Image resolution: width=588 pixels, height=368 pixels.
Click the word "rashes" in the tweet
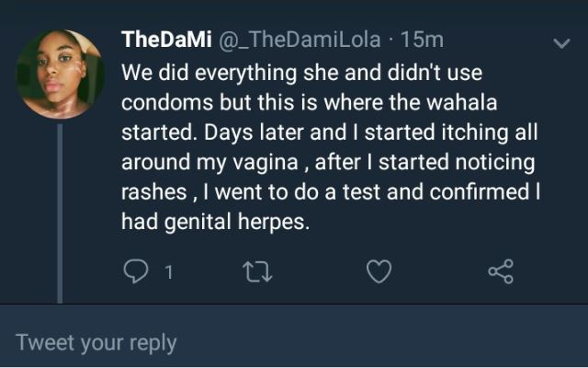[153, 192]
